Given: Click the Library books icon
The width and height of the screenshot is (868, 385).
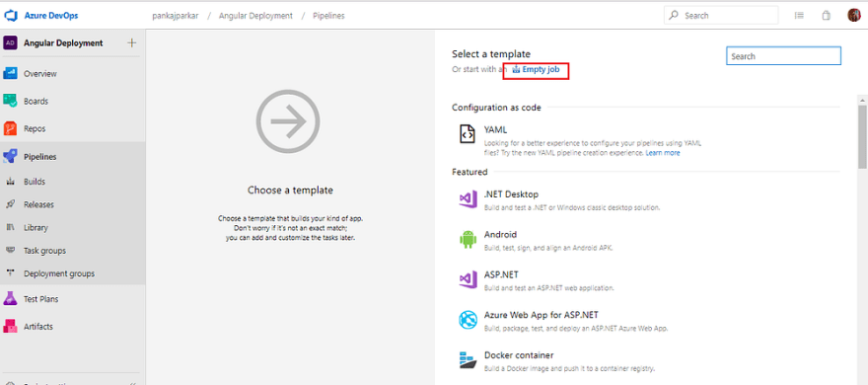Looking at the screenshot, I should click(10, 228).
